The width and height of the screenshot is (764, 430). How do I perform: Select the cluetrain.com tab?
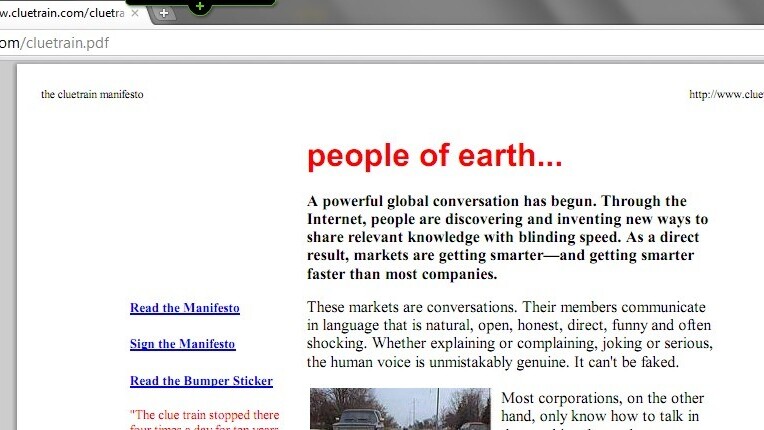(60, 14)
